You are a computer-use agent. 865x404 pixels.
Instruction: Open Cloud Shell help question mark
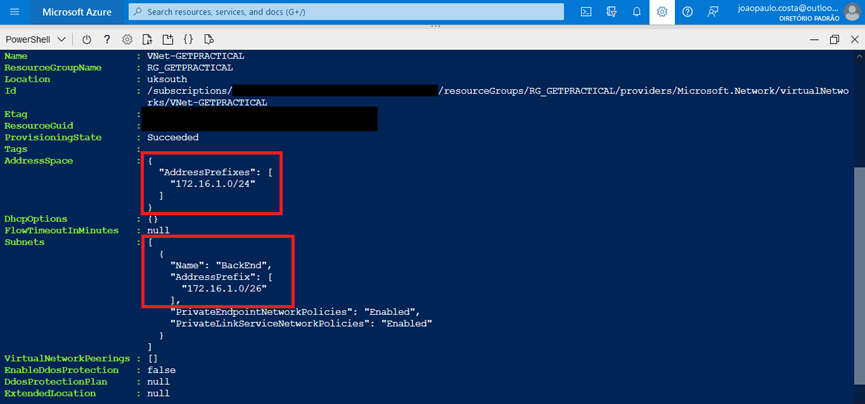[x=107, y=40]
